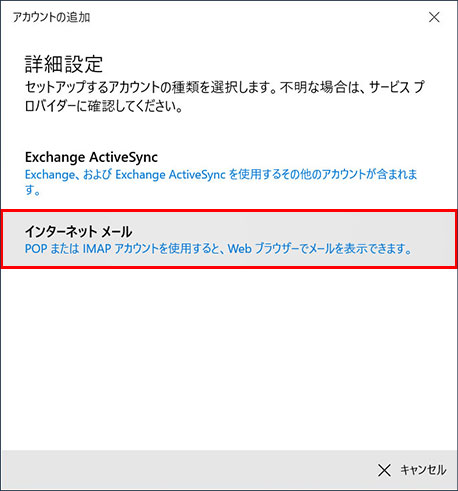Click the X icon beside キャンセル
Image resolution: width=458 pixels, height=491 pixels.
(x=384, y=470)
